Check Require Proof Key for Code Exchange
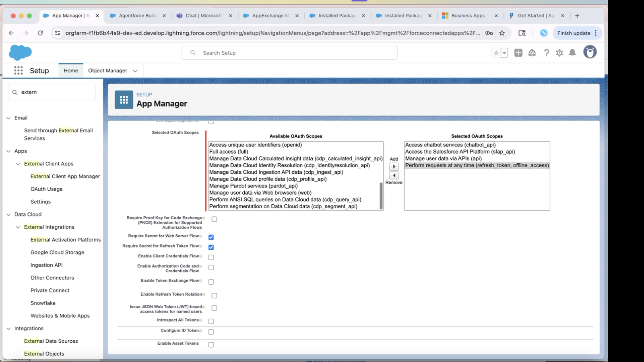Viewport: 644px width, 362px height. click(214, 219)
